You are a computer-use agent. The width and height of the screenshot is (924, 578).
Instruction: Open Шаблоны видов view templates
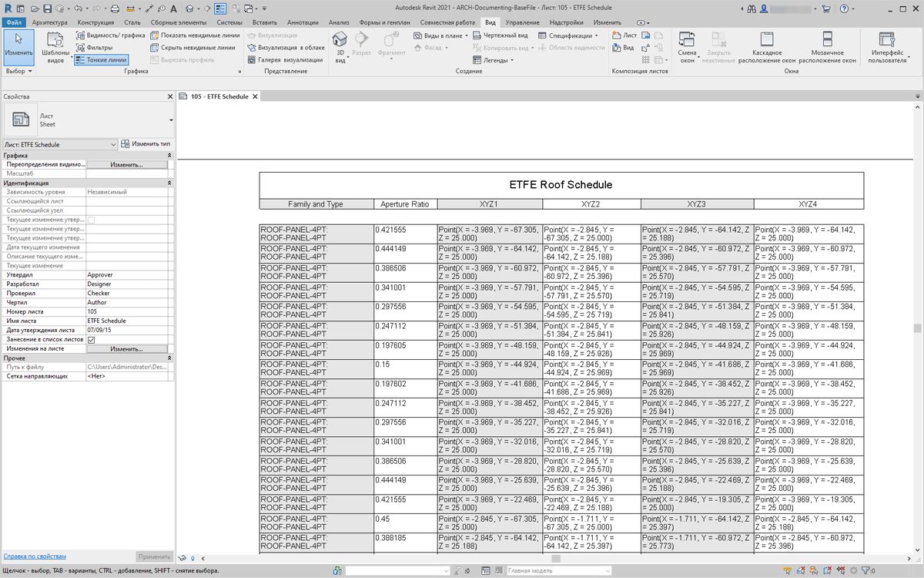click(55, 47)
